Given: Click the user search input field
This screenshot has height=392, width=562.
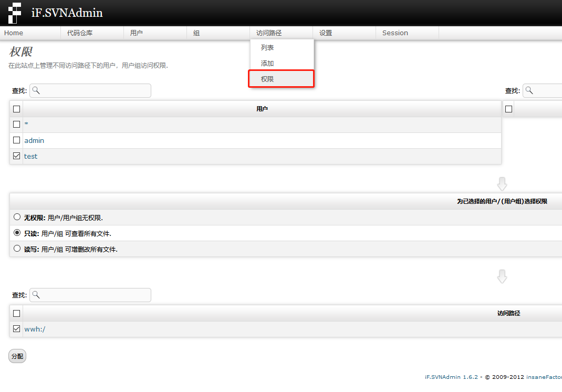Looking at the screenshot, I should point(95,90).
